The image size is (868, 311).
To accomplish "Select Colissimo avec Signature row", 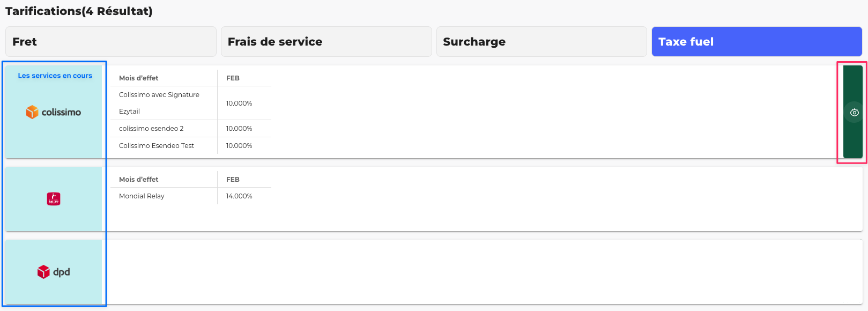I will (159, 95).
